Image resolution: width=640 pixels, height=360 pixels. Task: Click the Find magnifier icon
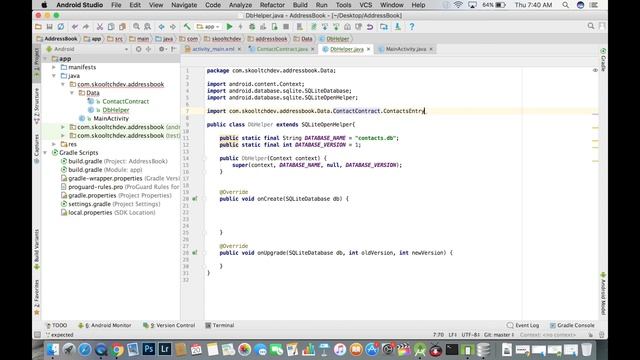click(136, 27)
